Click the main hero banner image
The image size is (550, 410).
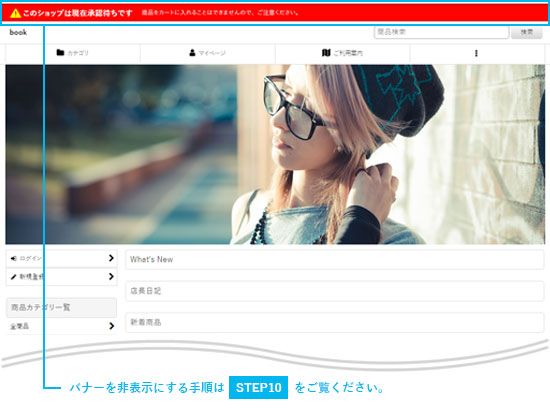(x=275, y=154)
